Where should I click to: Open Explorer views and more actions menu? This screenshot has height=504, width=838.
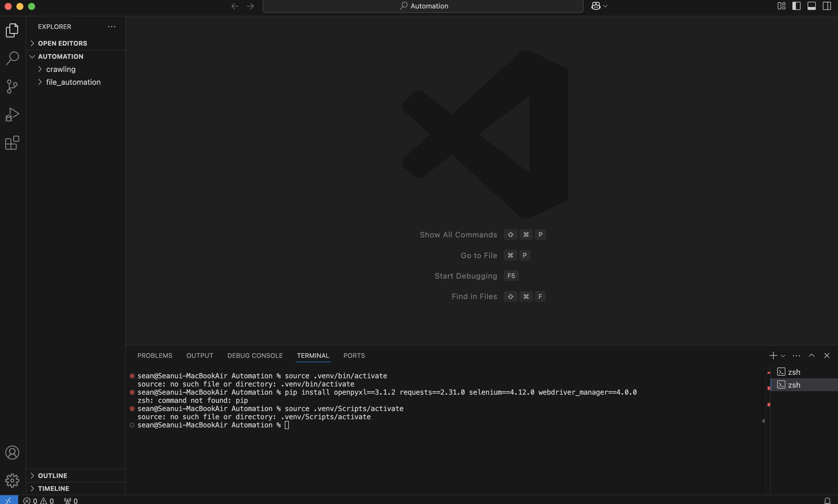(111, 27)
